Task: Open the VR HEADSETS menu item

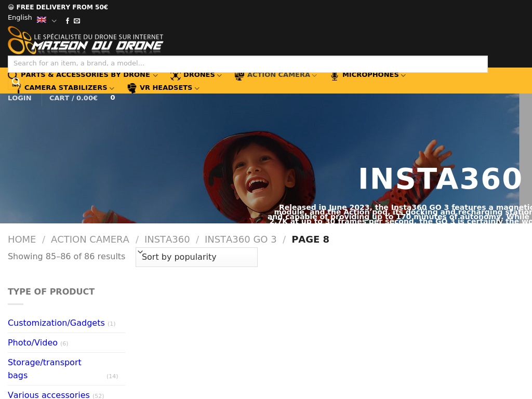Action: pos(166,87)
